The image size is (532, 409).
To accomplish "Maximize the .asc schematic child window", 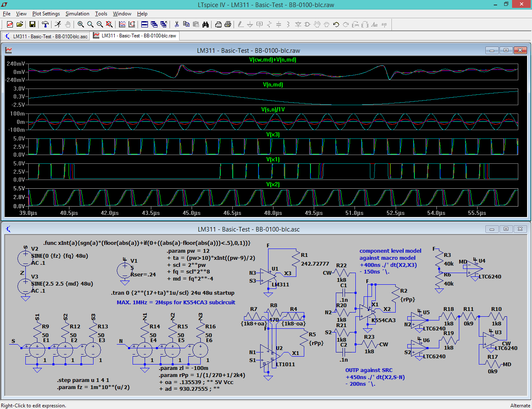I will pos(506,229).
